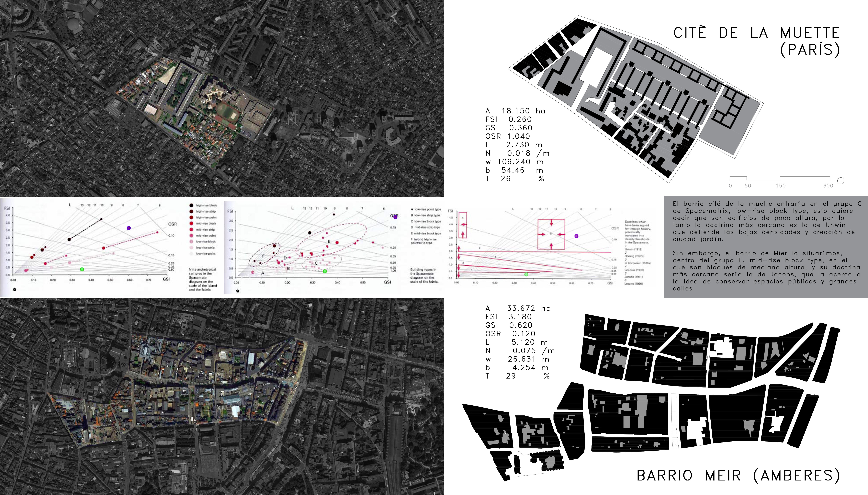The width and height of the screenshot is (868, 495).
Task: Click the paragraph starting 'El barrio cité de la muette'
Action: click(767, 221)
